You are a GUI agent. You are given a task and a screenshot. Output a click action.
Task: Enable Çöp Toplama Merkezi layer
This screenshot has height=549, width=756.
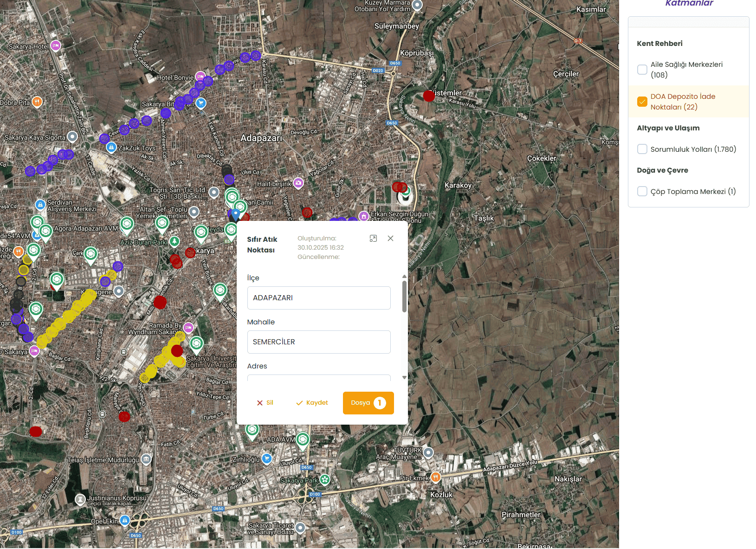[x=642, y=191]
